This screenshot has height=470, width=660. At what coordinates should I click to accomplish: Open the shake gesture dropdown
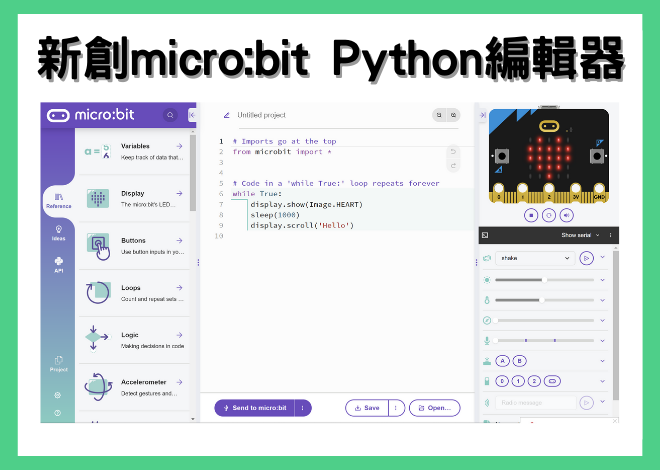535,258
